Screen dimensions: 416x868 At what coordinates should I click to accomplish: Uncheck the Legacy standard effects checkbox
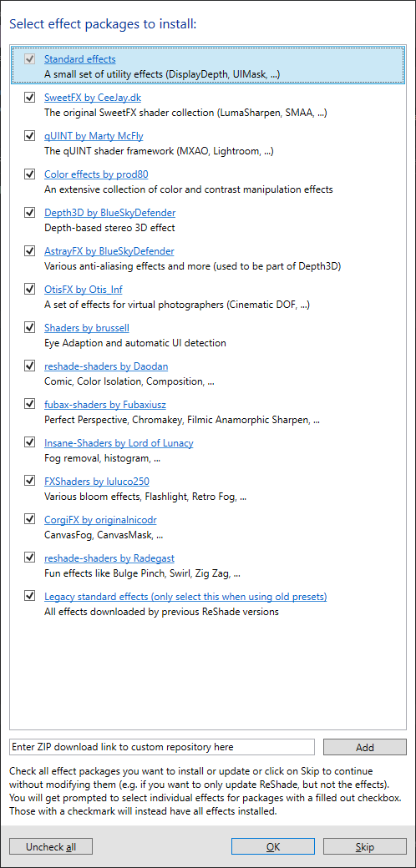tap(29, 596)
